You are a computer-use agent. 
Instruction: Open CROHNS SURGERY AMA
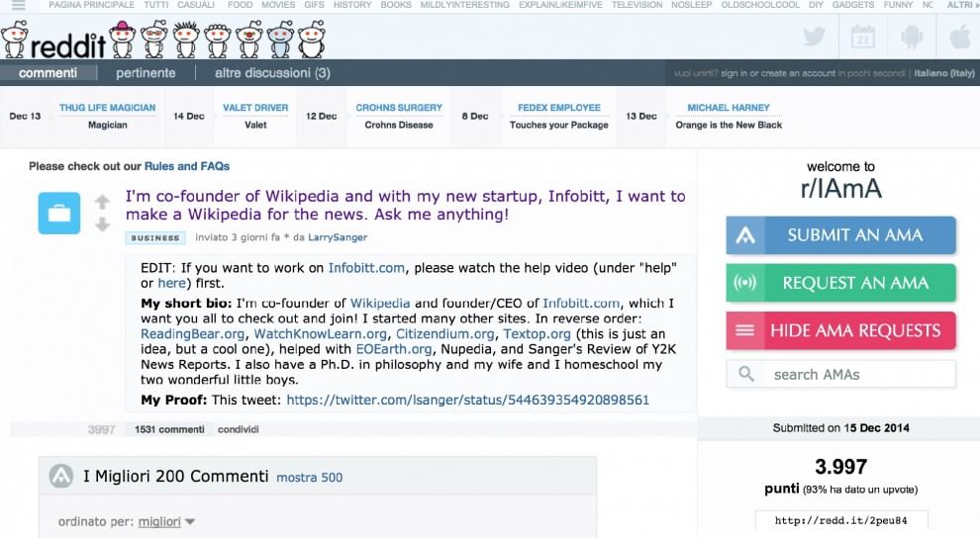(x=399, y=108)
